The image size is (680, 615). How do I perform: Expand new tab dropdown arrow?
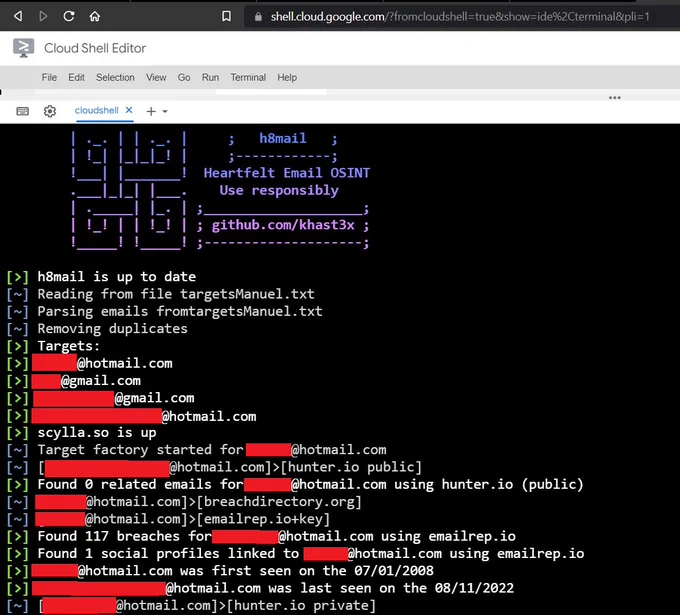point(165,111)
